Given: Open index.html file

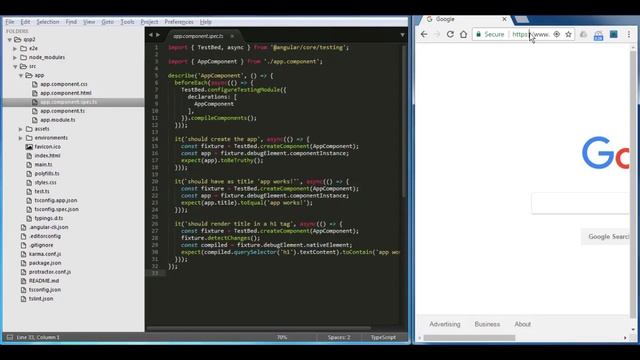Looking at the screenshot, I should [47, 156].
